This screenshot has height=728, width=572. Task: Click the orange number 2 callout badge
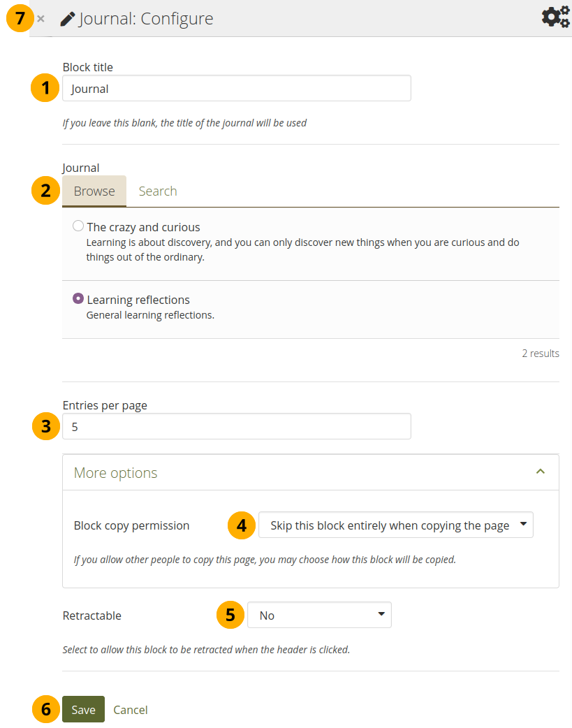[45, 191]
